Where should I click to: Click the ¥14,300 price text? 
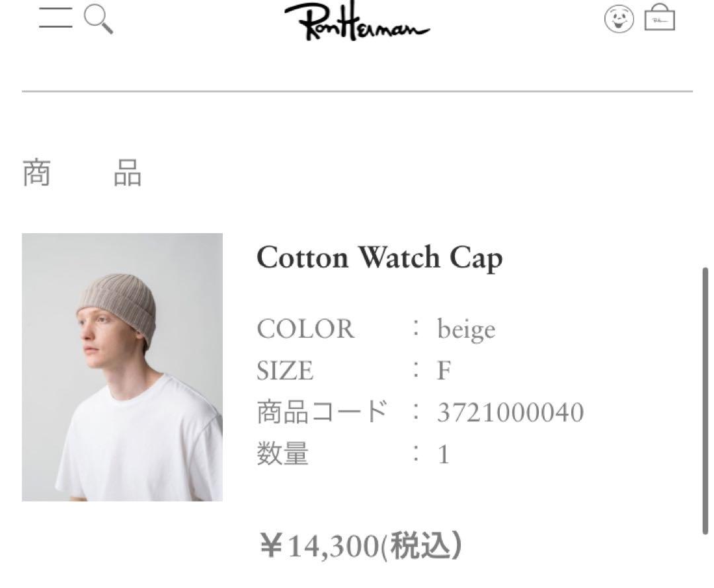[x=320, y=545]
